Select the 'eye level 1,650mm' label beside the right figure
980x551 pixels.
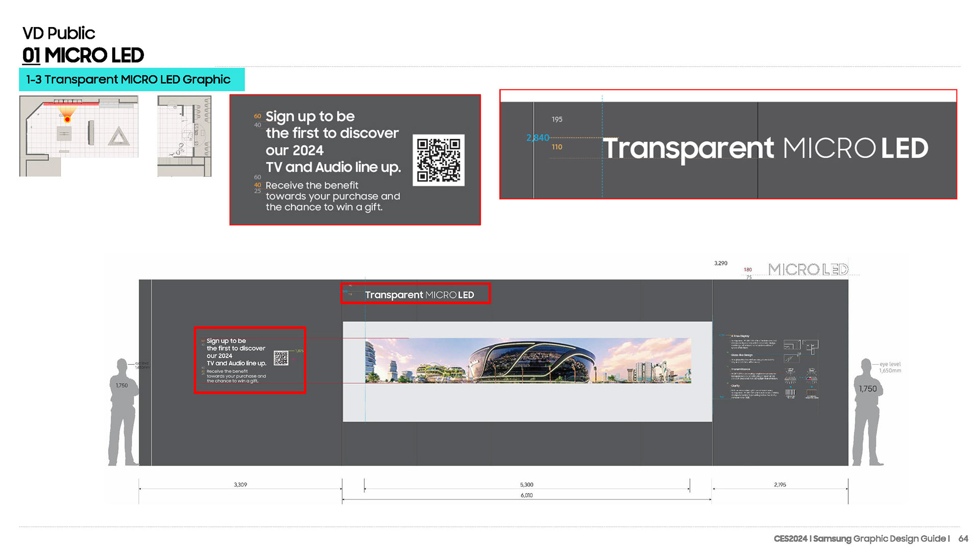(890, 367)
